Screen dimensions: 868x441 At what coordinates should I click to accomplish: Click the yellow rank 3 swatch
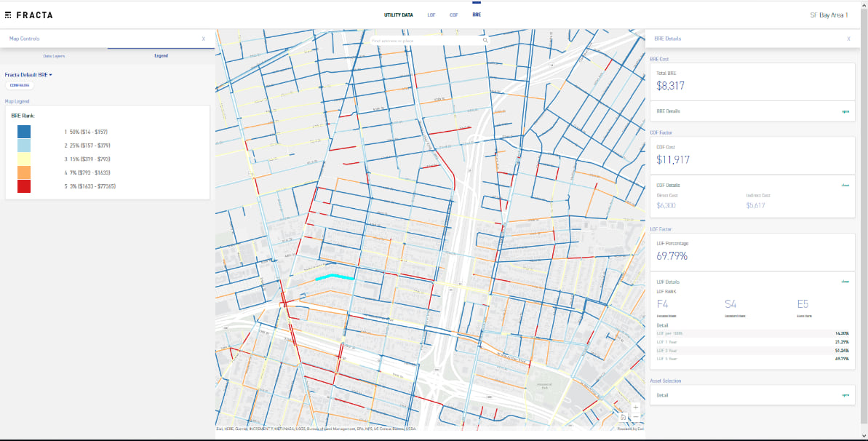(24, 159)
